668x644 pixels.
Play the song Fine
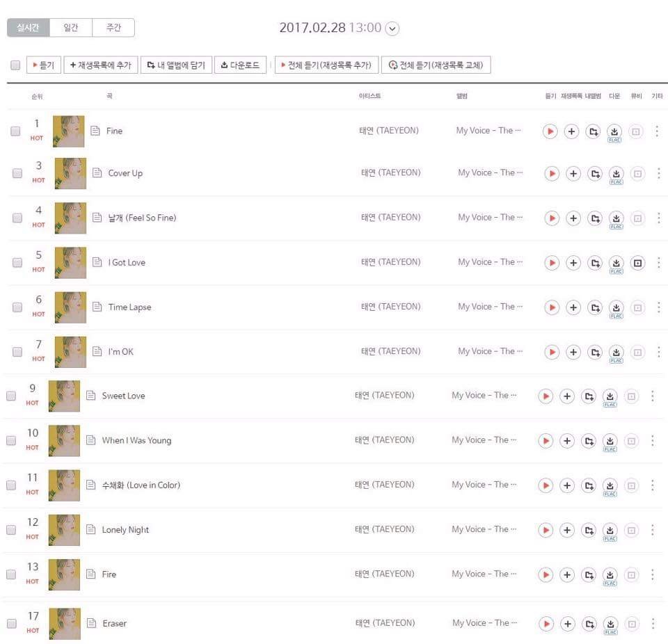click(x=550, y=131)
